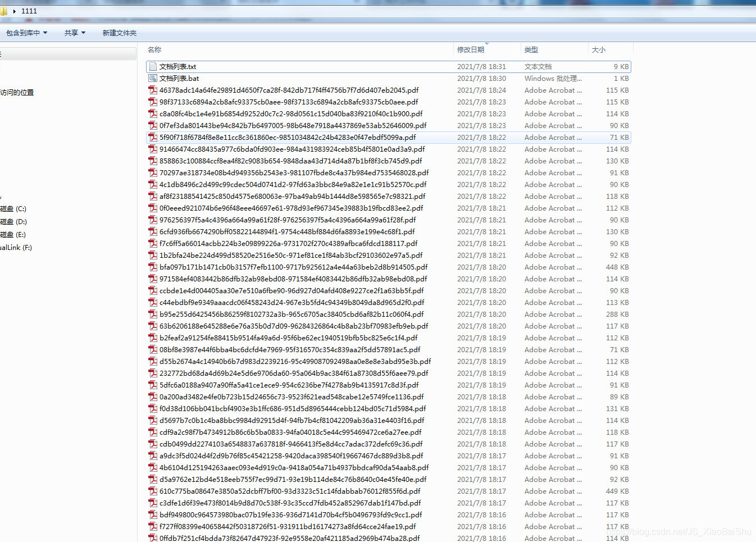The width and height of the screenshot is (756, 542).
Task: Select file name d5697b7c0b1c4ba8bbc9984d92915d4f pdf
Action: click(292, 420)
